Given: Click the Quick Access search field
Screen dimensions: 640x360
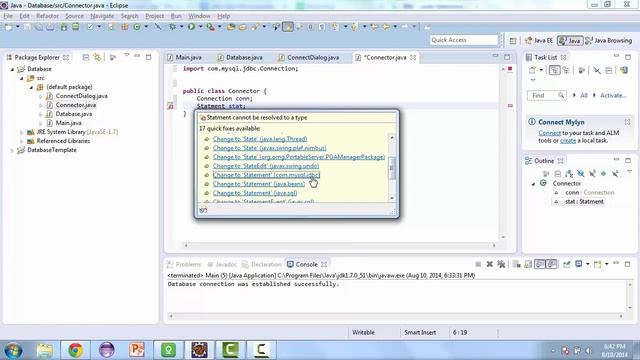Looking at the screenshot, I should tap(464, 40).
